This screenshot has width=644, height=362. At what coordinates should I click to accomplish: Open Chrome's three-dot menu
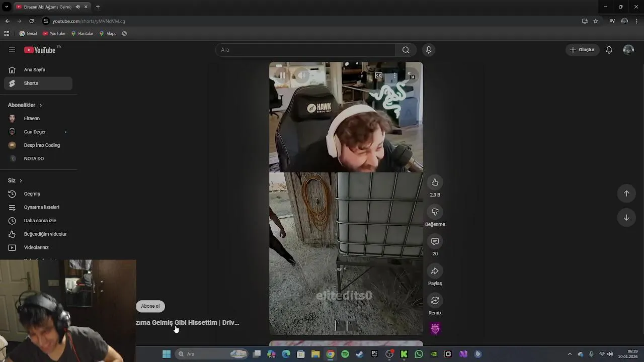[x=636, y=21]
